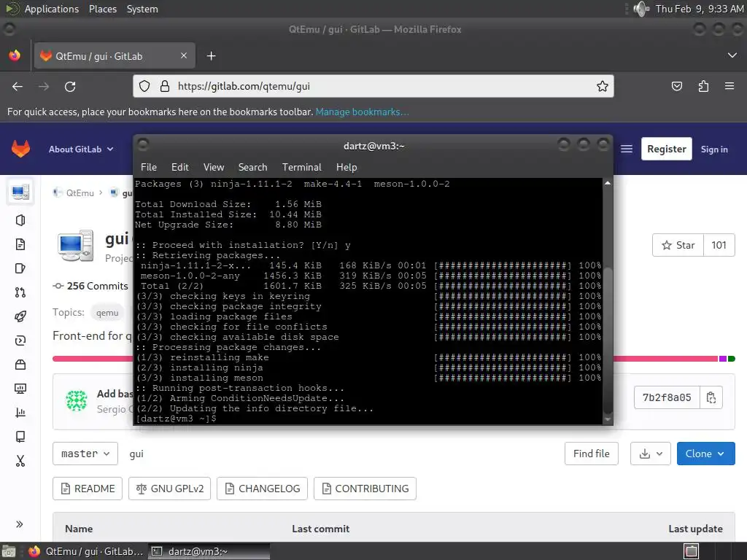The image size is (747, 560).
Task: Open the Repository sidebar icon
Action: [x=20, y=244]
